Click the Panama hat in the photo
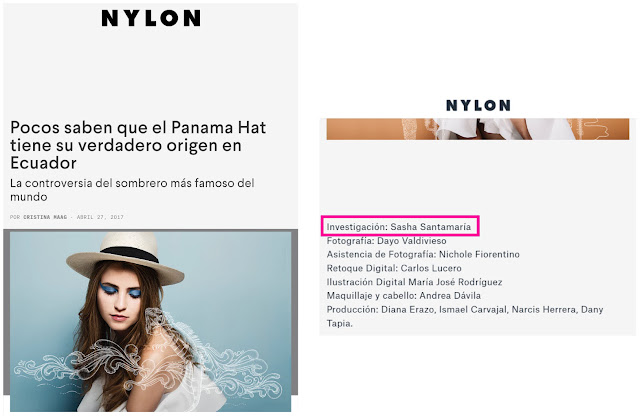The height and width of the screenshot is (416, 640). coord(126,257)
